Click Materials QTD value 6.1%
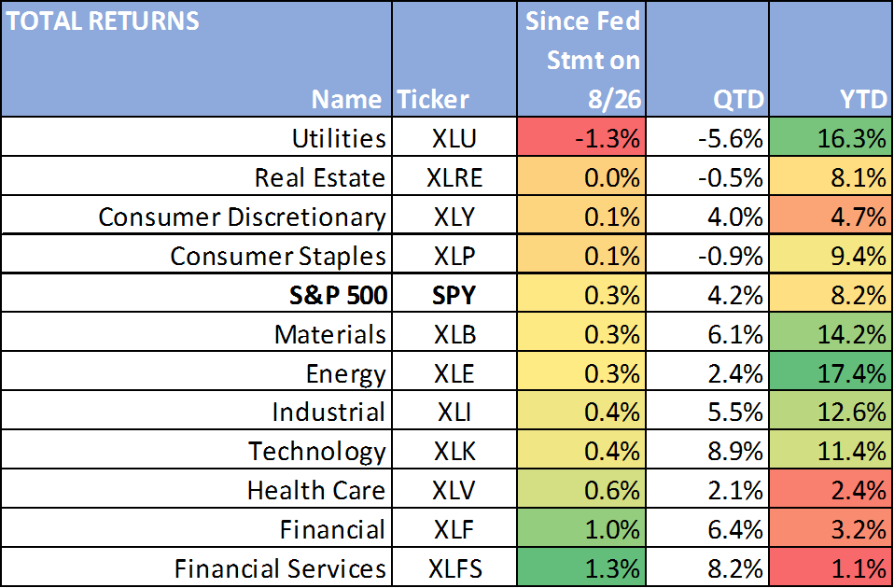This screenshot has width=894, height=588. point(707,332)
